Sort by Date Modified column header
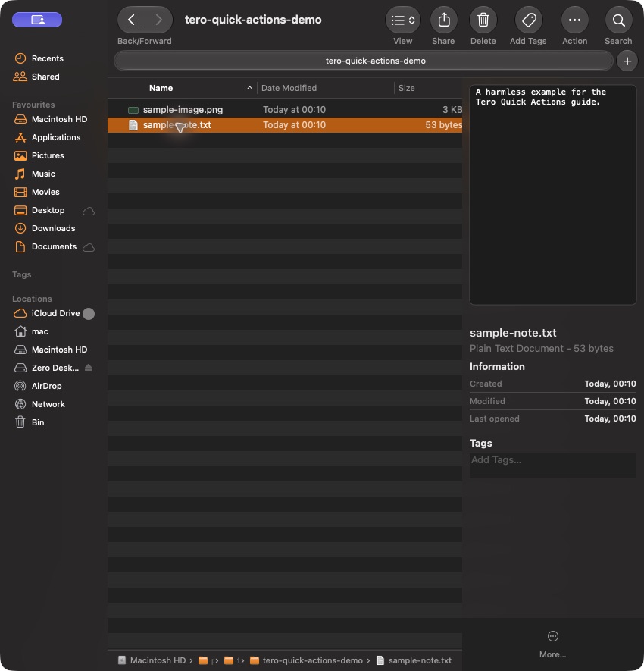This screenshot has height=671, width=644. (x=289, y=88)
